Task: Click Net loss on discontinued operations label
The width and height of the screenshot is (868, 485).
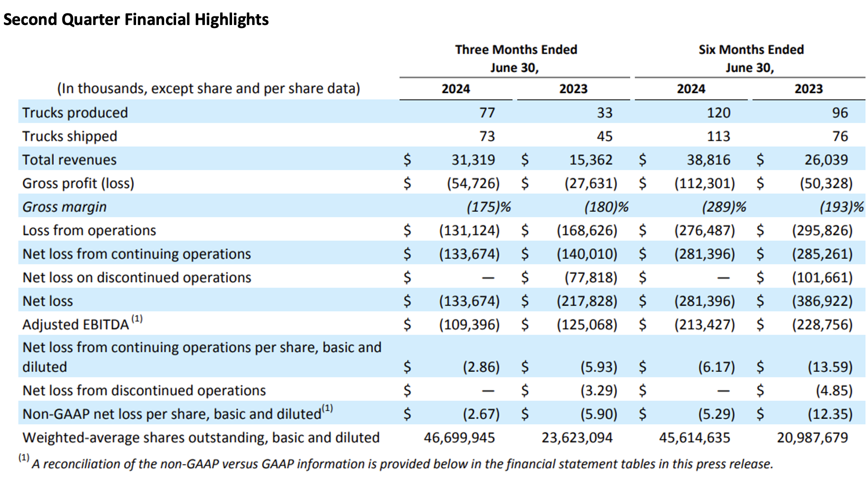Action: click(136, 277)
